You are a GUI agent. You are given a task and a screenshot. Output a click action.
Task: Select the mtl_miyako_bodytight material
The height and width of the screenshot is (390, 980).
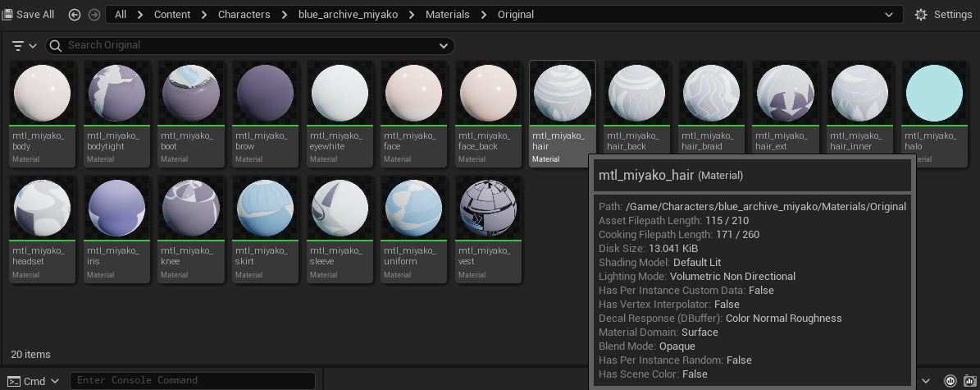click(116, 114)
